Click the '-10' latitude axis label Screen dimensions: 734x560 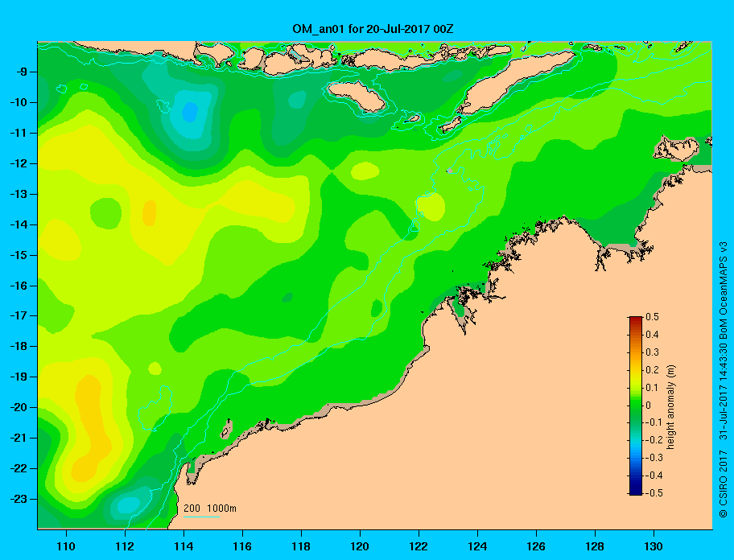pyautogui.click(x=19, y=102)
